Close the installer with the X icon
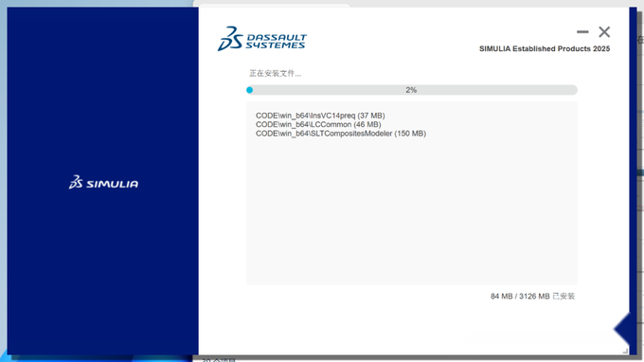Viewport: 644px width, 362px height. [604, 31]
